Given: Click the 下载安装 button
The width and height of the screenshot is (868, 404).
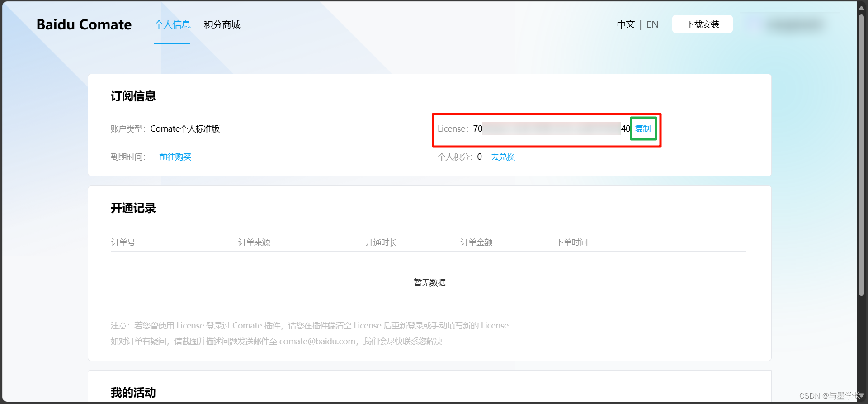Looking at the screenshot, I should [x=703, y=24].
